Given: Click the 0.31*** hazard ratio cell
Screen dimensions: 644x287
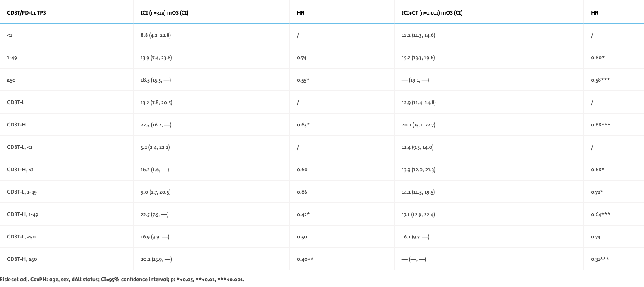Looking at the screenshot, I should pyautogui.click(x=600, y=259).
